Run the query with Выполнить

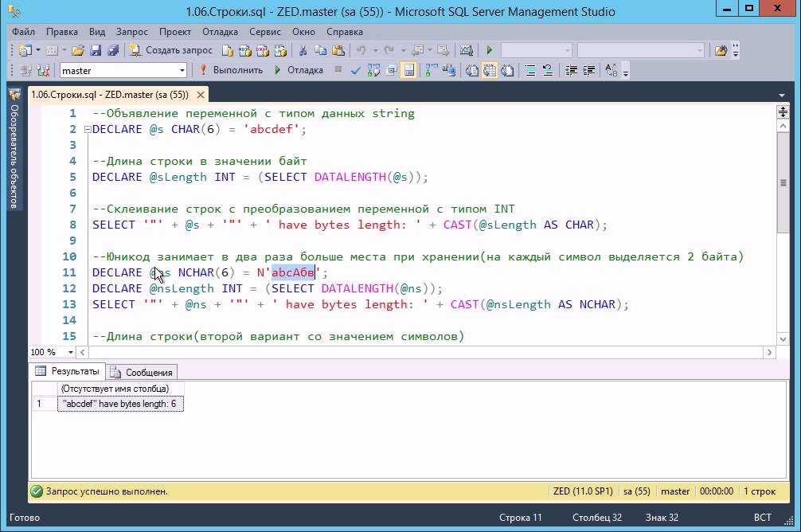[231, 70]
